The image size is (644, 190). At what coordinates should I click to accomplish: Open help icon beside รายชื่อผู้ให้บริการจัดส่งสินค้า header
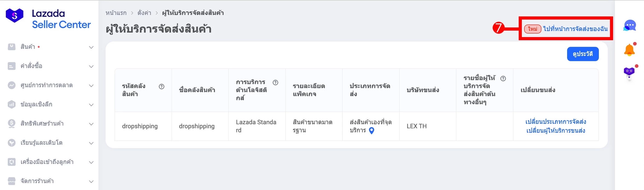pyautogui.click(x=503, y=78)
